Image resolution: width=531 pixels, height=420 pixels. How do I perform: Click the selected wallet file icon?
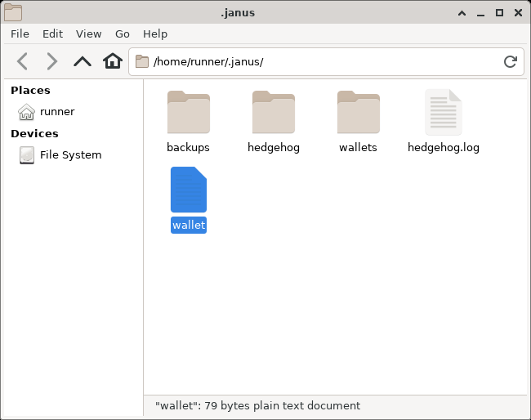click(x=189, y=190)
